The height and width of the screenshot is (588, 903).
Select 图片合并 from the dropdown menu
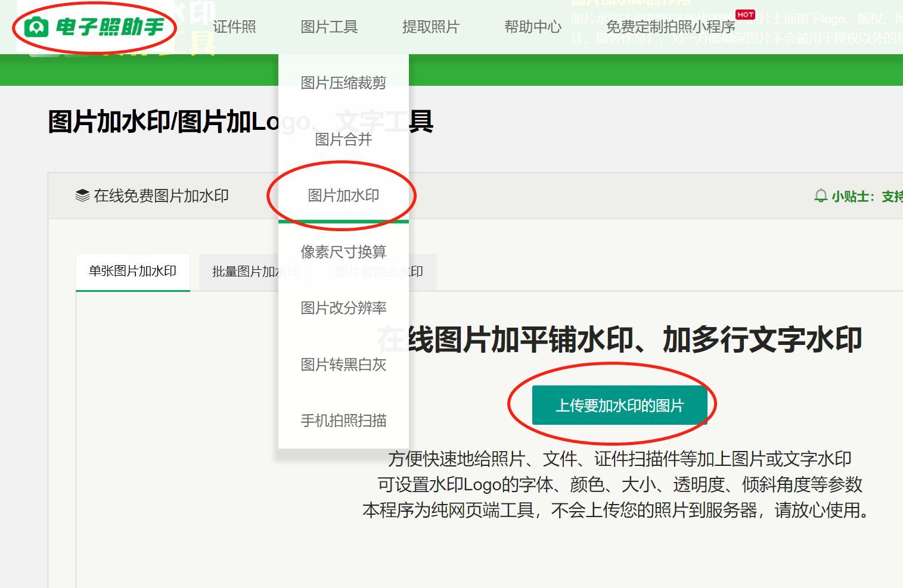(343, 140)
